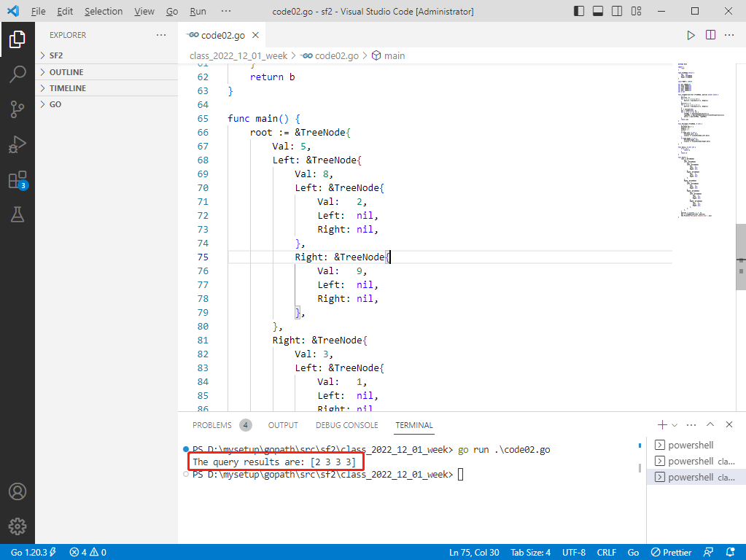Viewport: 746px width, 560px height.
Task: Click the editor vertical scrollbar thumb
Action: (741, 257)
